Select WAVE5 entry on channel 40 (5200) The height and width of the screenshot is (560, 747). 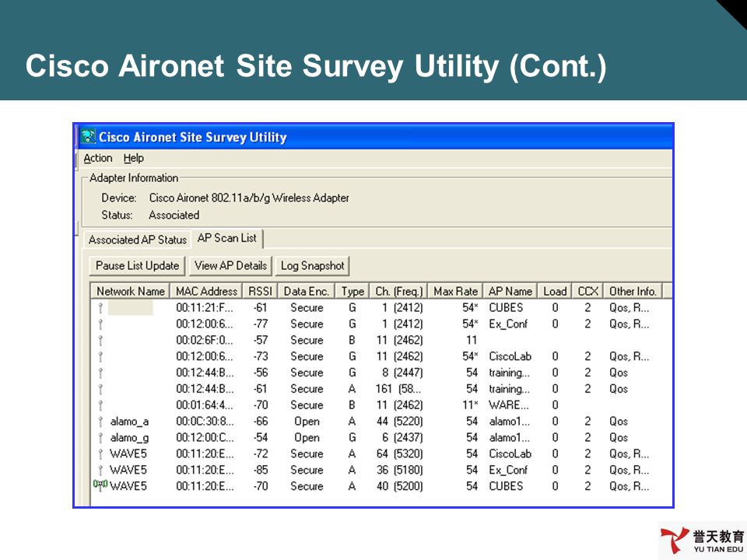pyautogui.click(x=128, y=486)
